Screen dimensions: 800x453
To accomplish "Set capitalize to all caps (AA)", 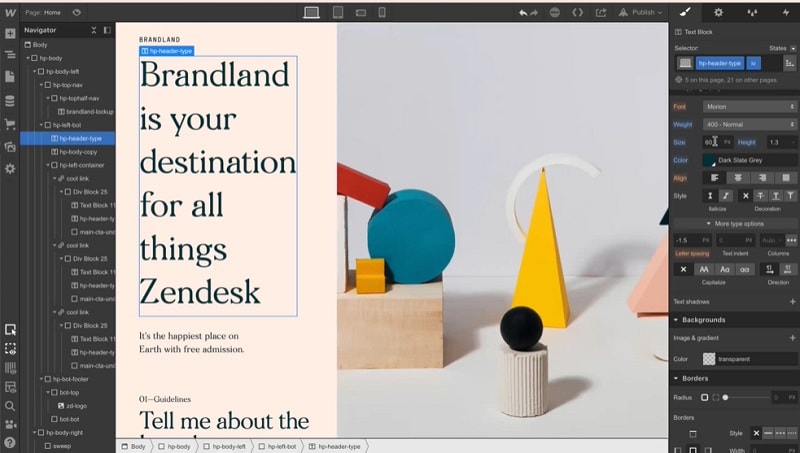I will pyautogui.click(x=704, y=269).
